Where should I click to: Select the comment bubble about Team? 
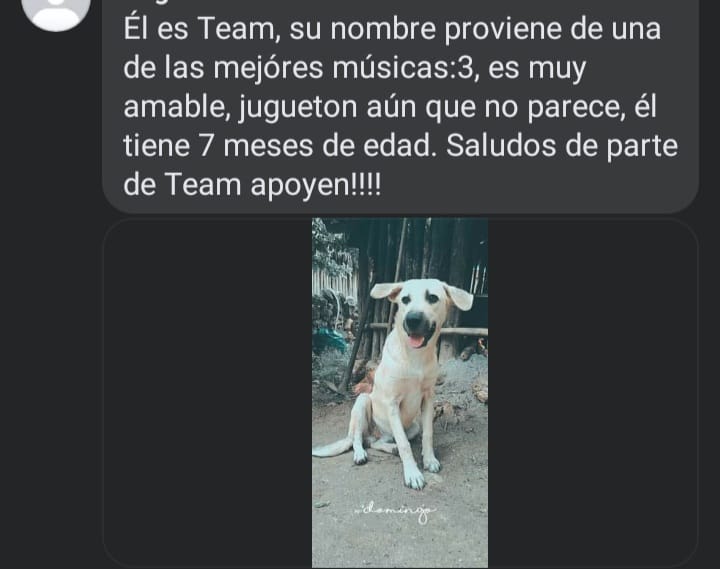(x=400, y=106)
